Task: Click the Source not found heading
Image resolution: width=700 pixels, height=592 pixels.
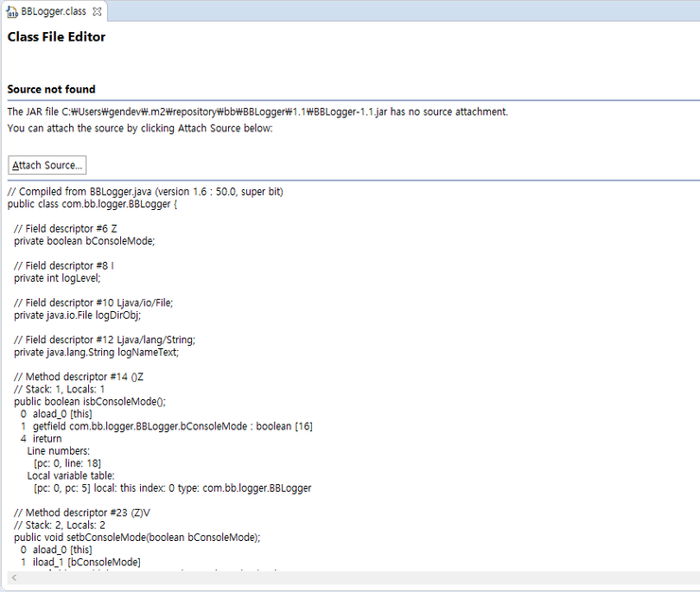Action: (x=51, y=89)
